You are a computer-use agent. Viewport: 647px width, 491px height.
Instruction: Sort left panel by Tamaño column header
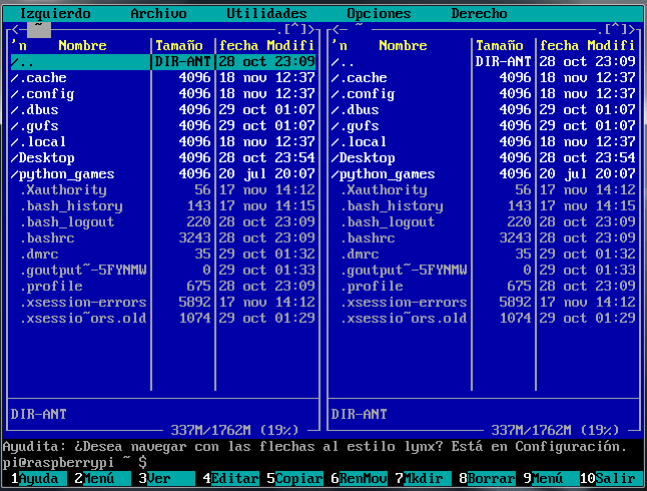[181, 46]
